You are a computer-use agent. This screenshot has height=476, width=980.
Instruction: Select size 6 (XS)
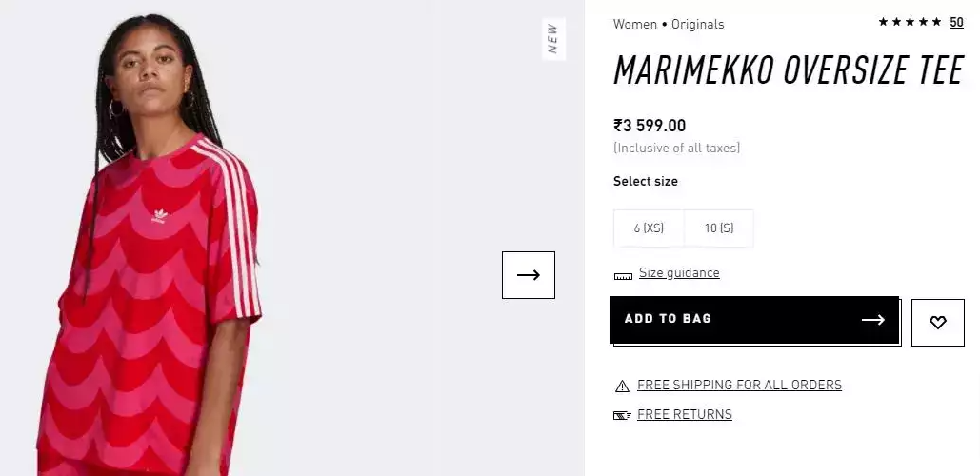click(x=649, y=228)
